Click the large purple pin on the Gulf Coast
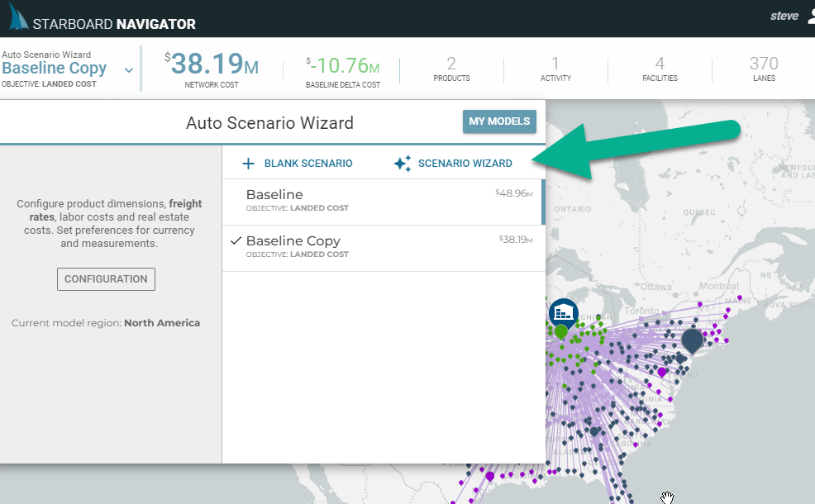Viewport: 815px width, 504px height. pyautogui.click(x=489, y=477)
